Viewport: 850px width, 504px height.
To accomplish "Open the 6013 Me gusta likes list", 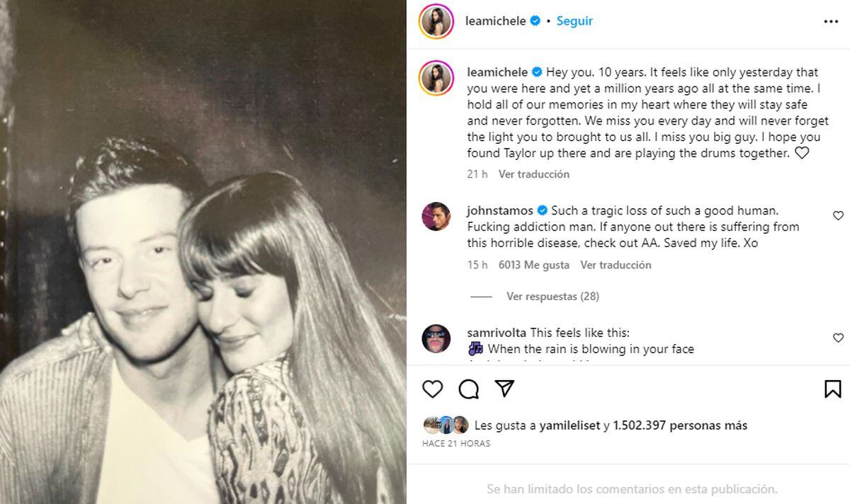I will [534, 265].
